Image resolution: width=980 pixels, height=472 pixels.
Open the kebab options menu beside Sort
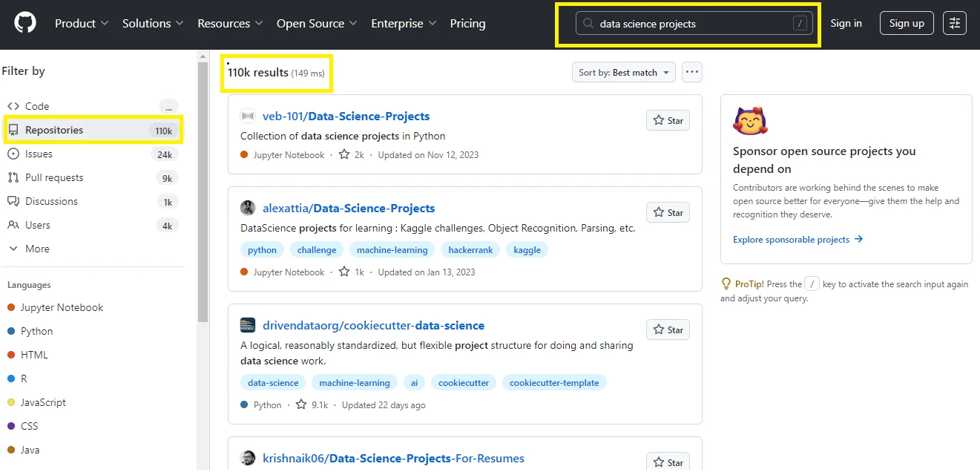pyautogui.click(x=692, y=72)
